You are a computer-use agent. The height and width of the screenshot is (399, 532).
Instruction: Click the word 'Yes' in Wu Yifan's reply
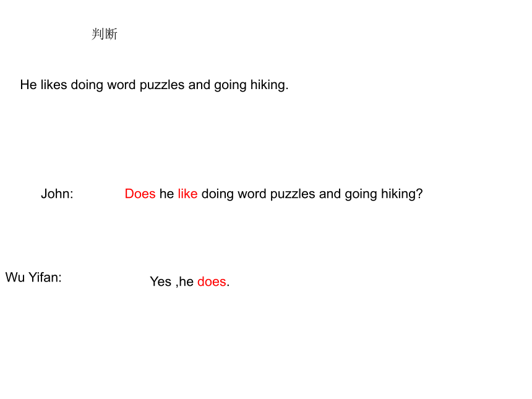pyautogui.click(x=160, y=281)
